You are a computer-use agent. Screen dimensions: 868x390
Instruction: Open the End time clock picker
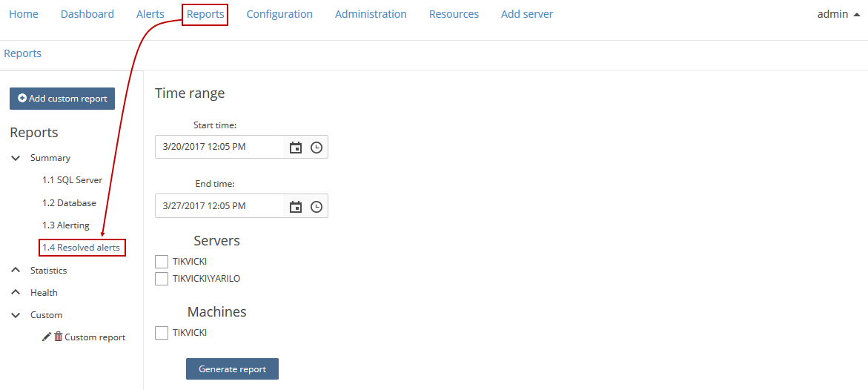316,207
